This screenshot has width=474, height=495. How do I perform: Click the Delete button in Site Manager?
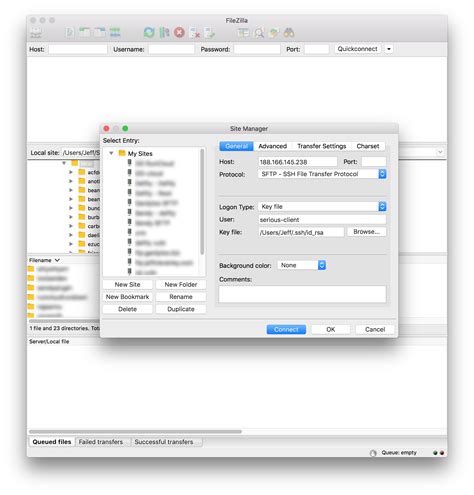pyautogui.click(x=127, y=309)
